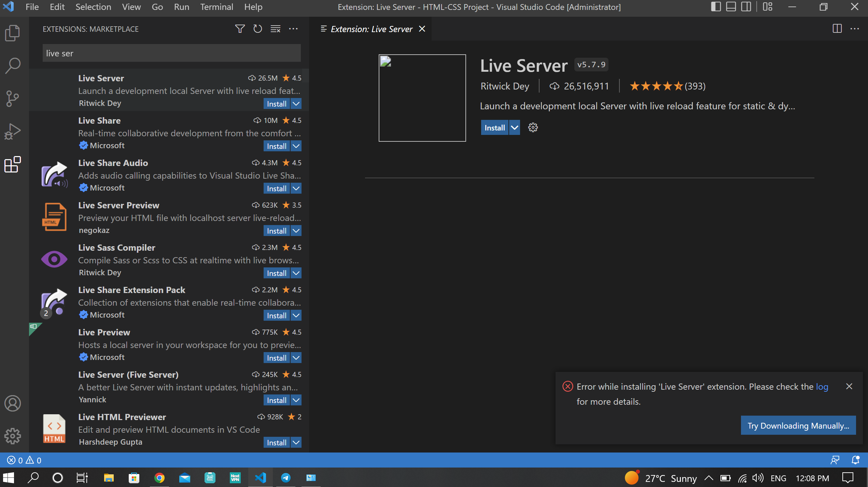Open Ritwick Dey publisher link on details page

coord(505,86)
